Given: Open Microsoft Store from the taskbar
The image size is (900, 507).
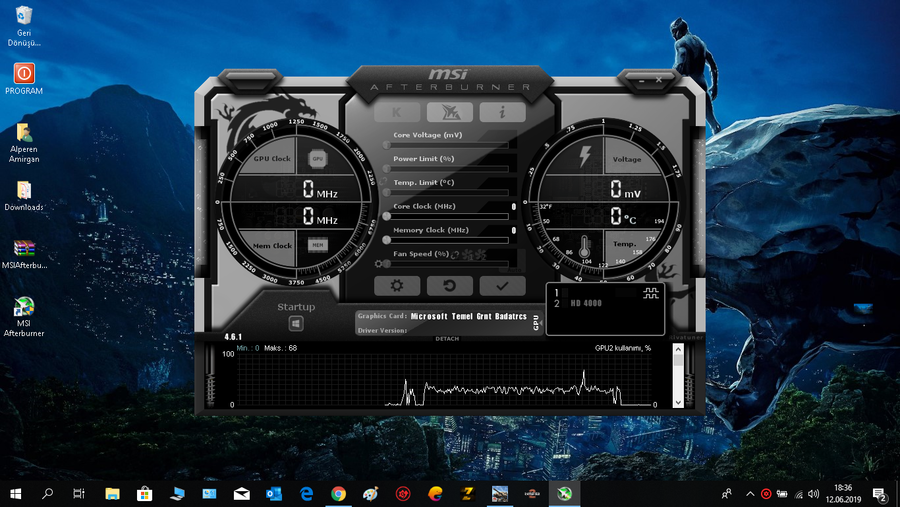Looking at the screenshot, I should 145,494.
